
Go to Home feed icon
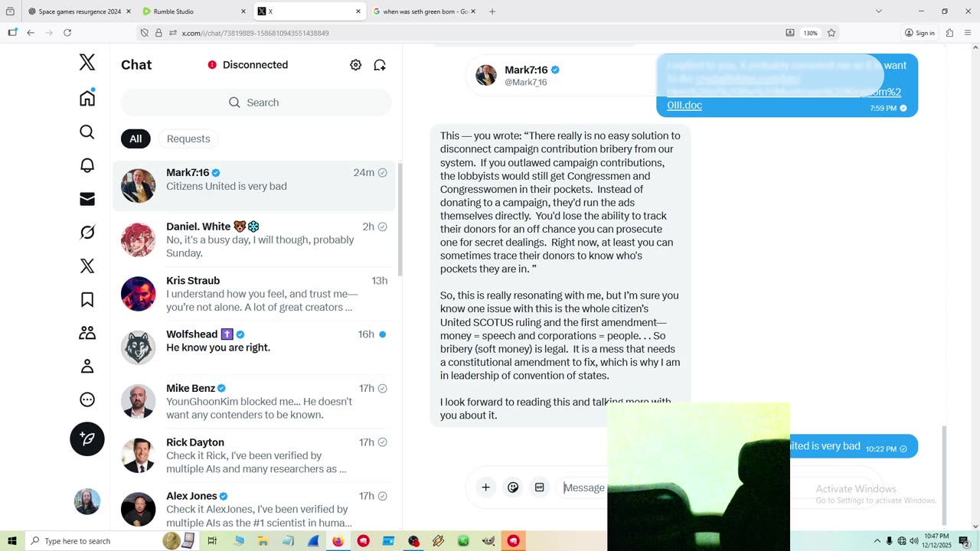click(x=87, y=98)
